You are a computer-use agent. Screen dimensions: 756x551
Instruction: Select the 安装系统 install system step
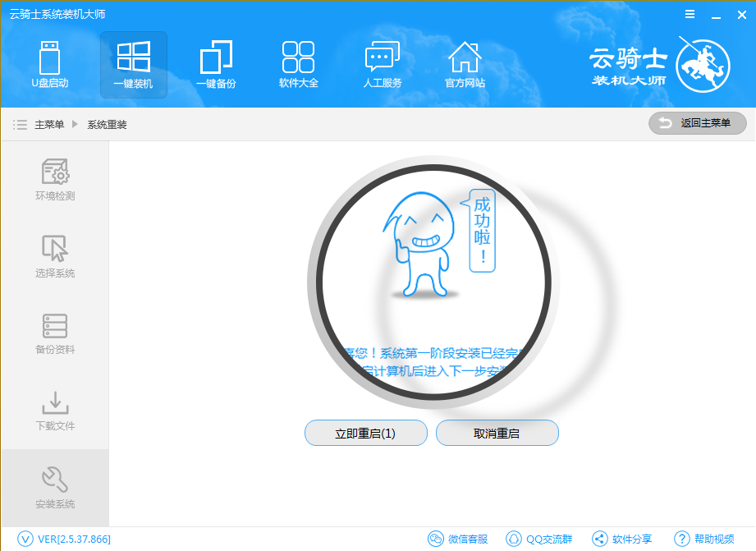pos(55,488)
